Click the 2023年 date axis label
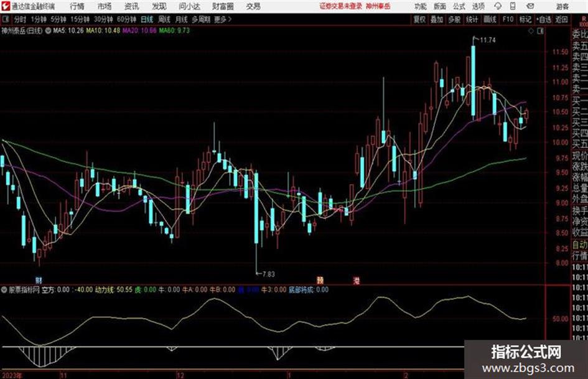588x379 pixels. pos(12,375)
